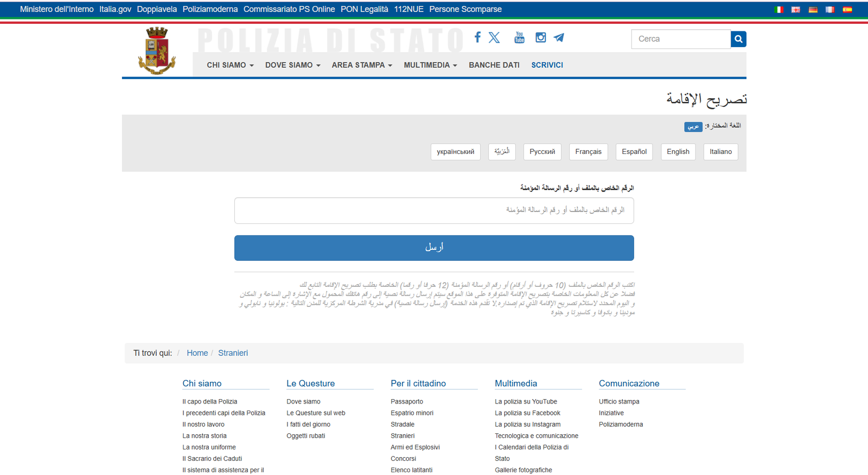Viewport: 868px width, 475px height.
Task: Go to the SCRIVICI menu item
Action: coord(547,65)
